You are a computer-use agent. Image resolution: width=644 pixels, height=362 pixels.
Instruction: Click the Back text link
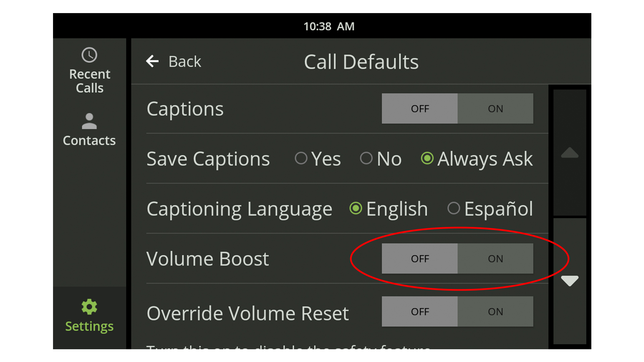tap(185, 62)
